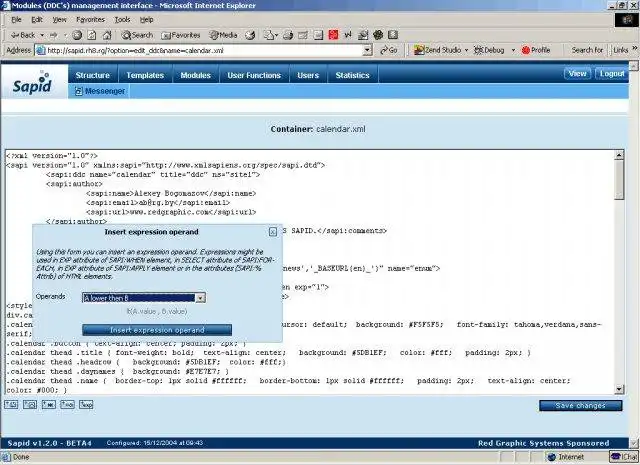This screenshot has height=465, width=640.
Task: Open the Search pane in the toolbar
Action: [x=137, y=36]
